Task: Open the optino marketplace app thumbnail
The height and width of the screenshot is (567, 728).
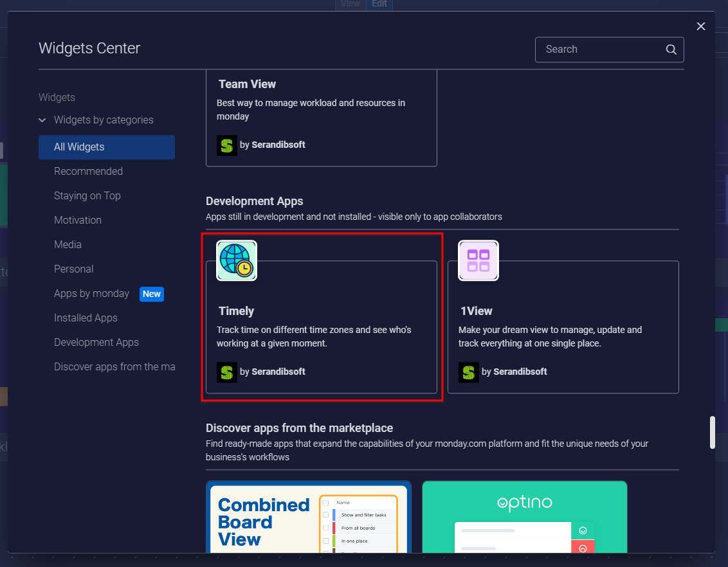Action: coord(525,517)
